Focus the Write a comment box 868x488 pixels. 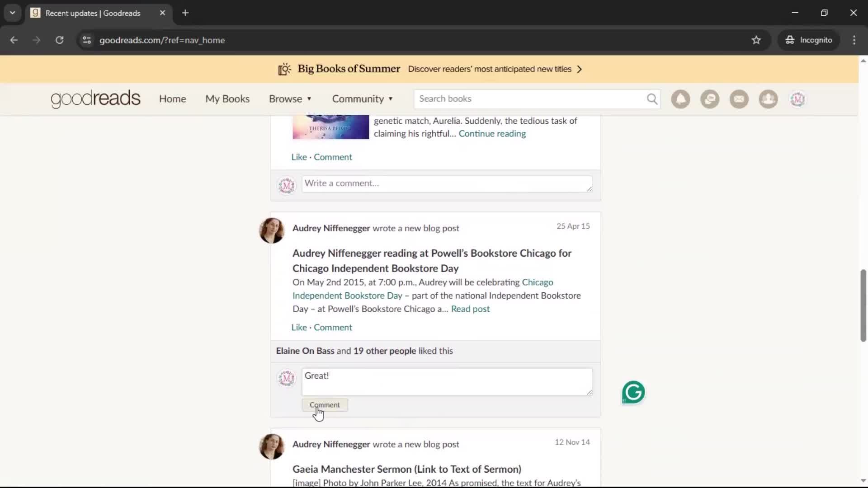(447, 184)
